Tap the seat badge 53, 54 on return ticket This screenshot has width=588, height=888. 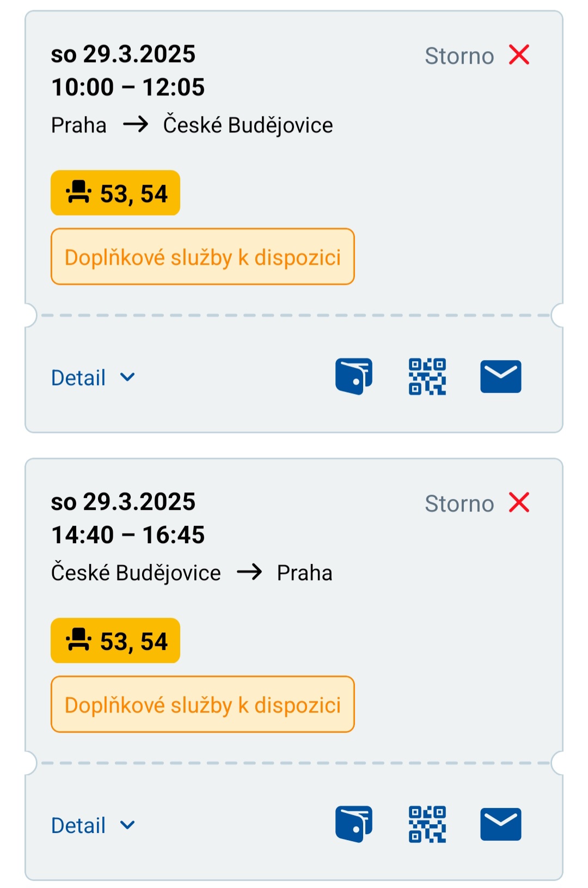(x=115, y=641)
